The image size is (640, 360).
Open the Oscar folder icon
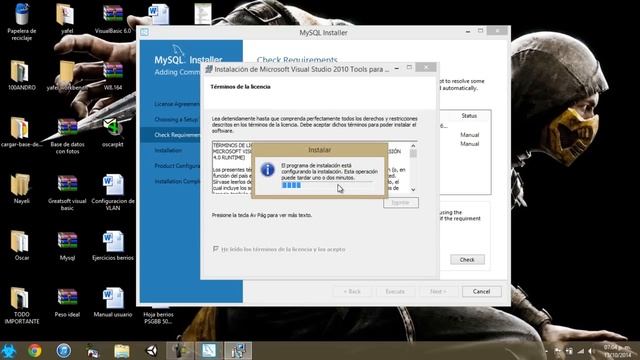point(22,245)
